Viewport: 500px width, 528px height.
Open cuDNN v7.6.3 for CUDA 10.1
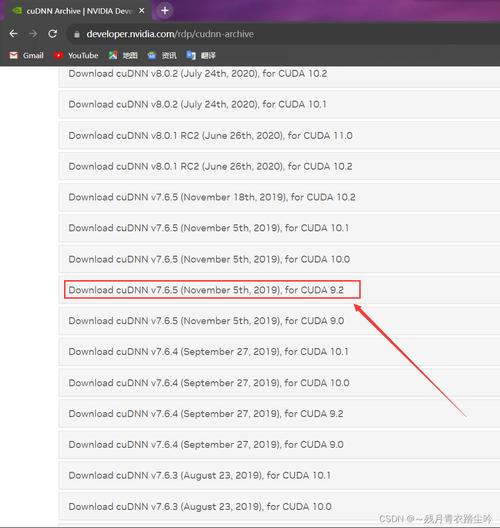[x=279, y=475]
